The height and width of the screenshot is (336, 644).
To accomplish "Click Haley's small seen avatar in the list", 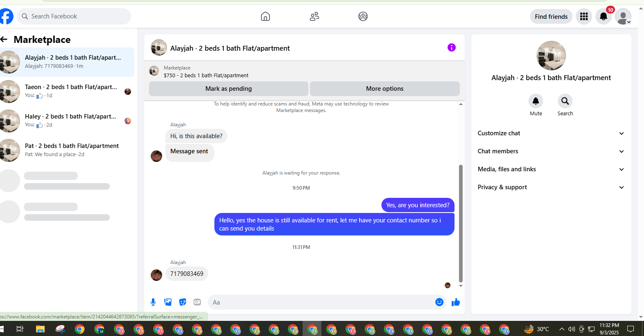I will [128, 121].
